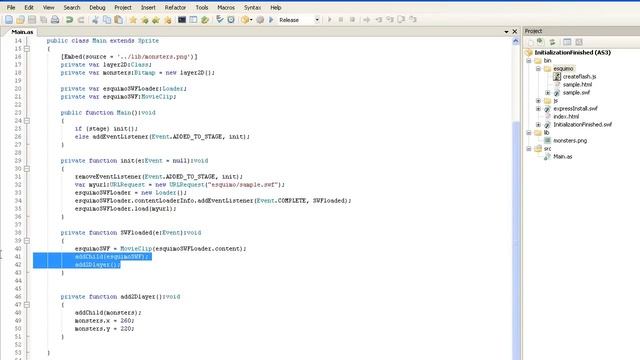
Task: Click the third star bookmark icon
Action: (x=156, y=20)
